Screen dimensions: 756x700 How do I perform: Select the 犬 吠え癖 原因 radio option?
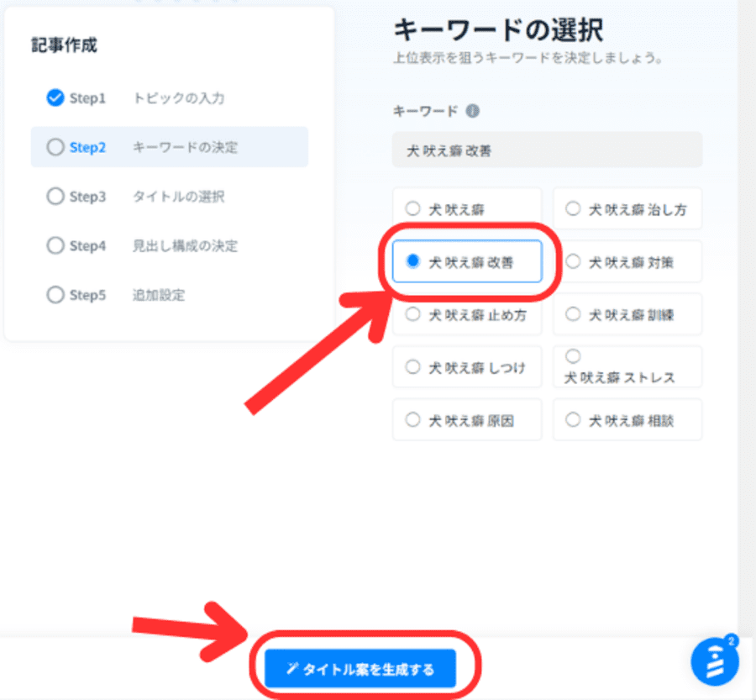click(x=412, y=419)
